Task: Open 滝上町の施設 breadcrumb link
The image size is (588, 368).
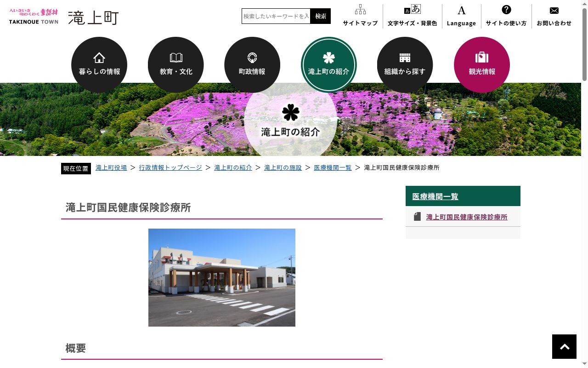Action: 283,168
